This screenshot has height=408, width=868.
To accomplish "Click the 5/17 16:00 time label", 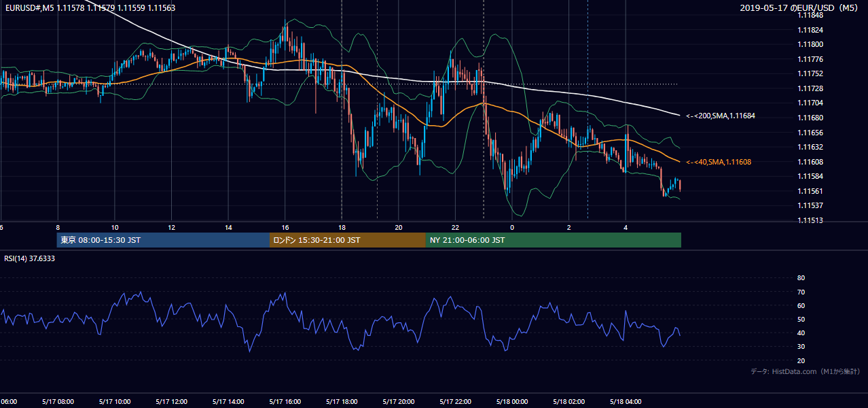I will (x=285, y=401).
